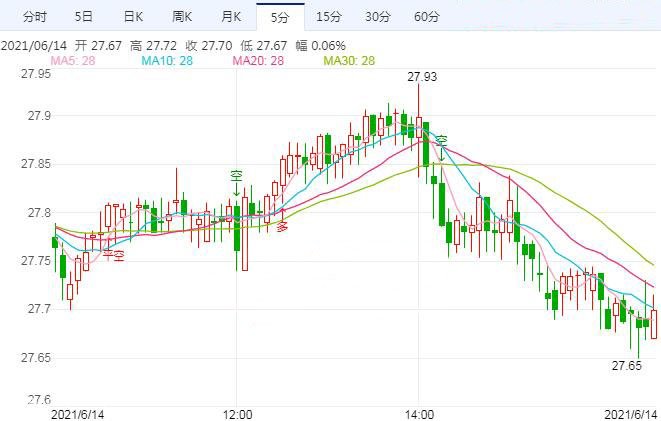Switch to the 周K weekly chart tab
The width and height of the screenshot is (661, 421).
click(182, 17)
